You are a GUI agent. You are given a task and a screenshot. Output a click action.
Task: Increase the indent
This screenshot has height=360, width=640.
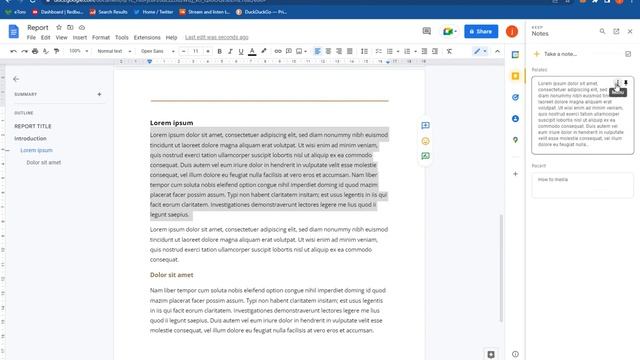click(435, 51)
